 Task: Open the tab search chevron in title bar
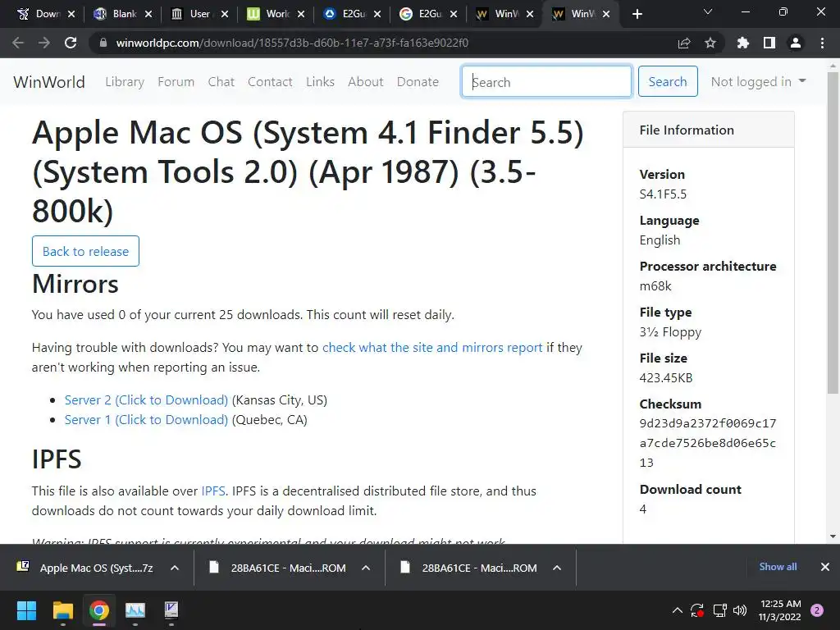(708, 11)
